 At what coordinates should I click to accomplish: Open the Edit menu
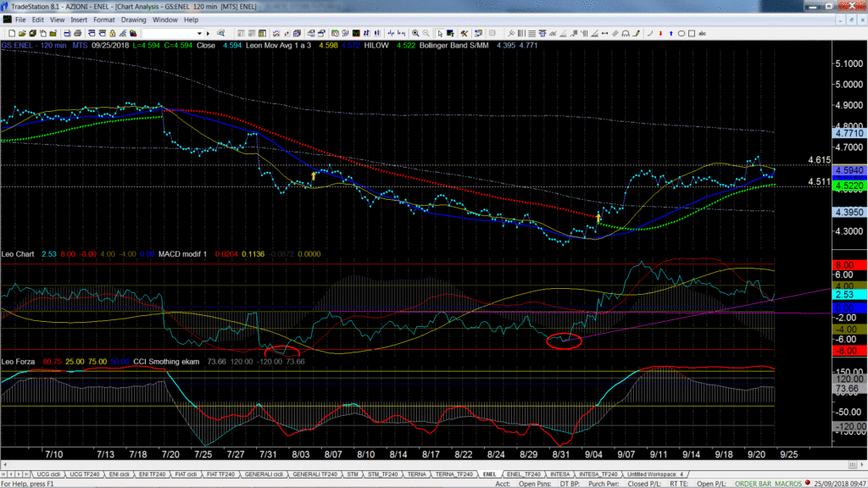point(37,20)
